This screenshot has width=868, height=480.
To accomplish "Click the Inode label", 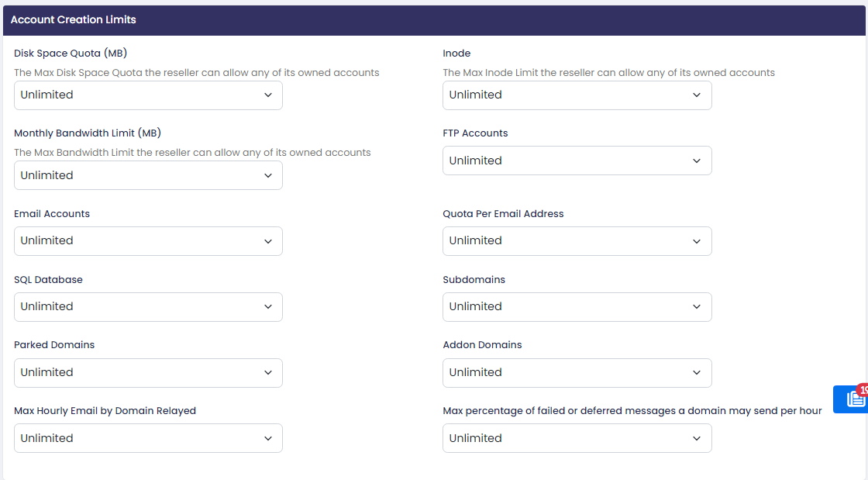I will click(x=456, y=54).
